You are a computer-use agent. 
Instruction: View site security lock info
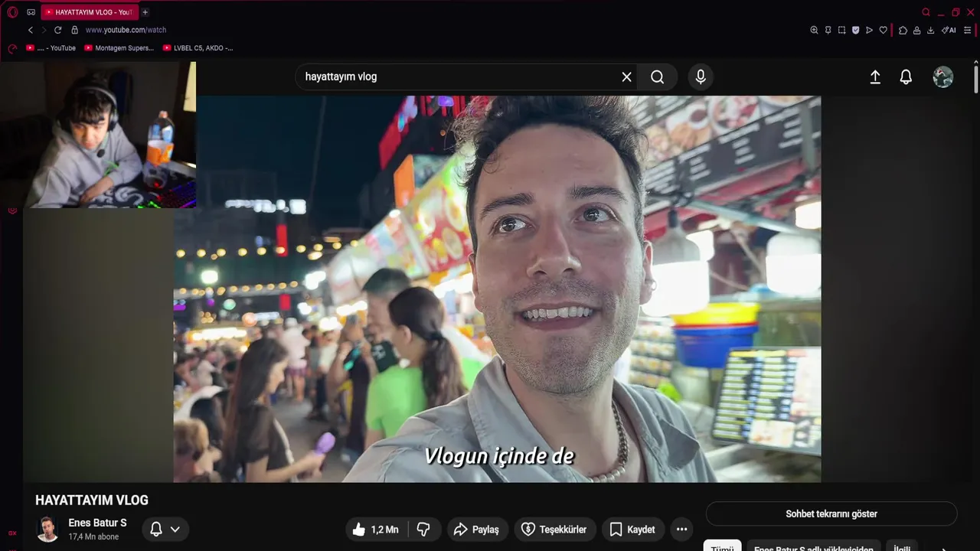click(x=74, y=30)
